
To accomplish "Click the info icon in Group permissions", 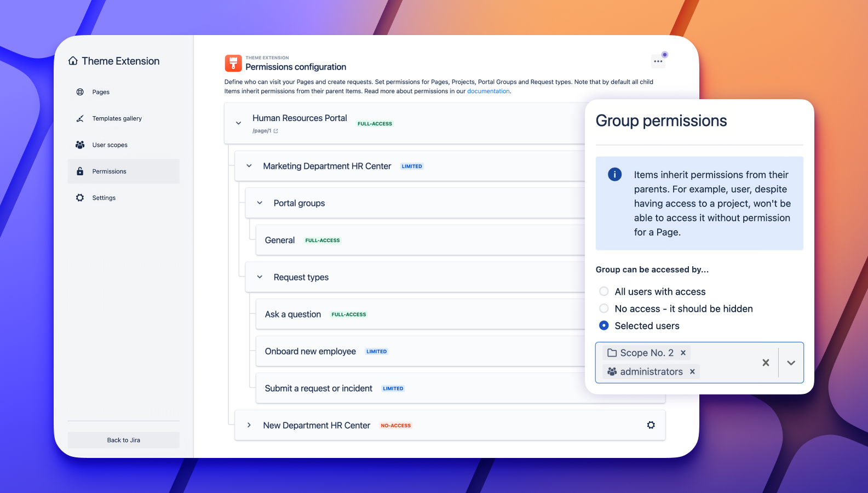I will point(615,175).
